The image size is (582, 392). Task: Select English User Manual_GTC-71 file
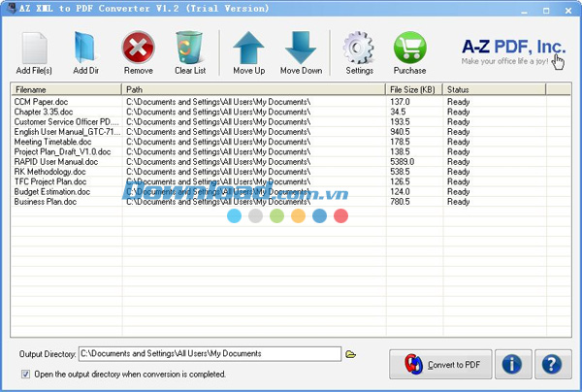click(x=67, y=132)
